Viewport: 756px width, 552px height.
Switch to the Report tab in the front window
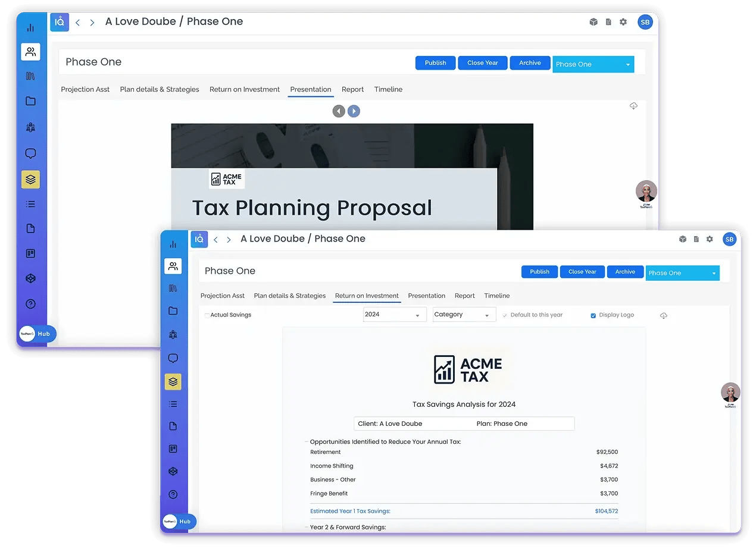(465, 296)
